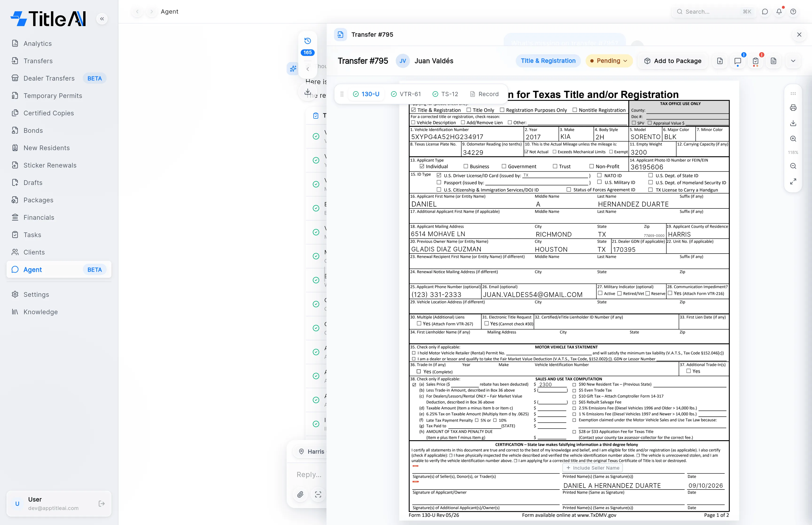The image size is (812, 525).
Task: Expand document to fullscreen
Action: [x=793, y=181]
